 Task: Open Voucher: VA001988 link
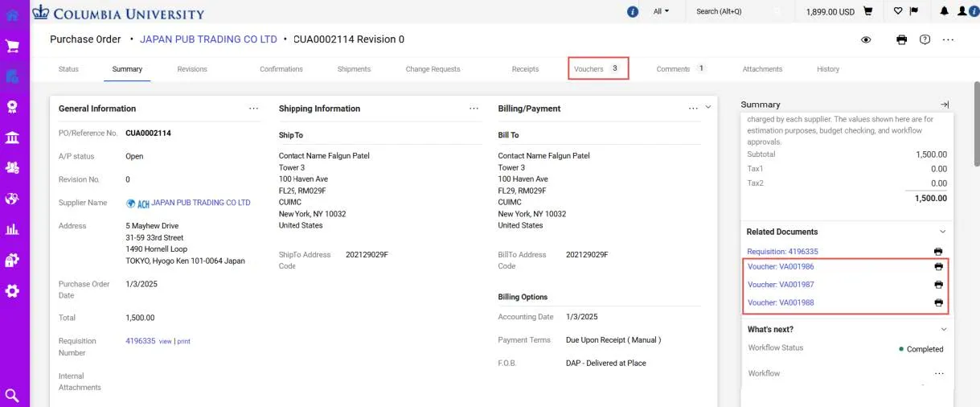pyautogui.click(x=781, y=303)
